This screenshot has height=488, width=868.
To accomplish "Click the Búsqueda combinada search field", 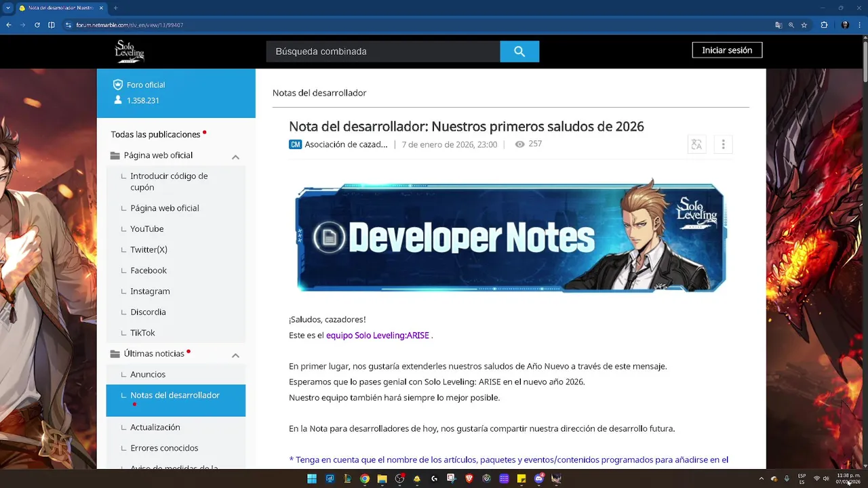I will (383, 52).
